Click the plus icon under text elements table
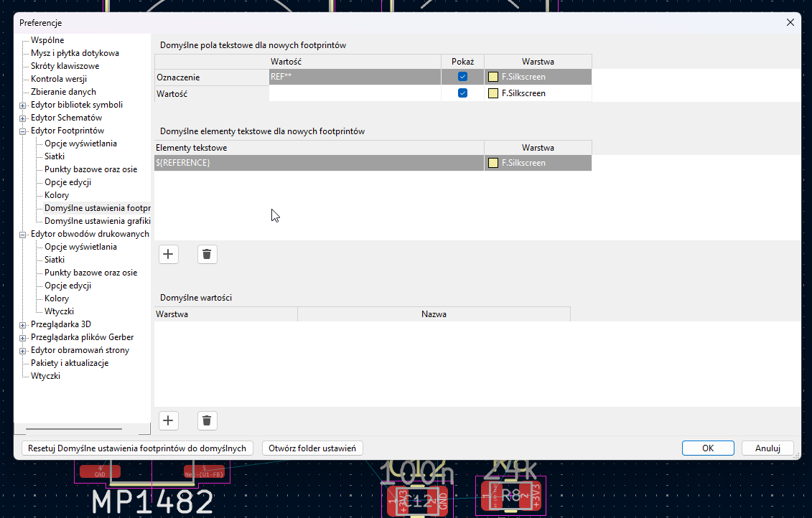Image resolution: width=812 pixels, height=518 pixels. [169, 254]
